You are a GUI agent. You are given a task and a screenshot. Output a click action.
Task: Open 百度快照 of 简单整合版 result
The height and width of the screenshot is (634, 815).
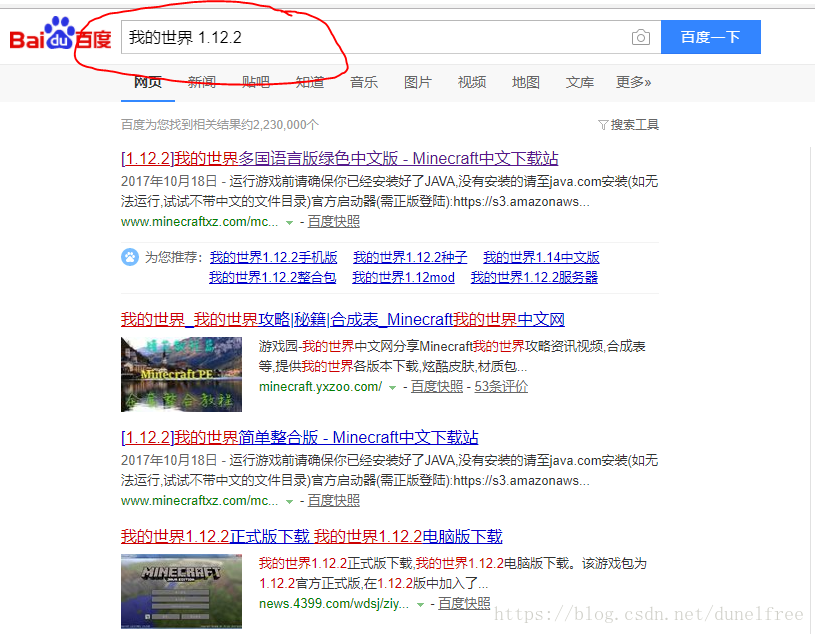coord(334,501)
